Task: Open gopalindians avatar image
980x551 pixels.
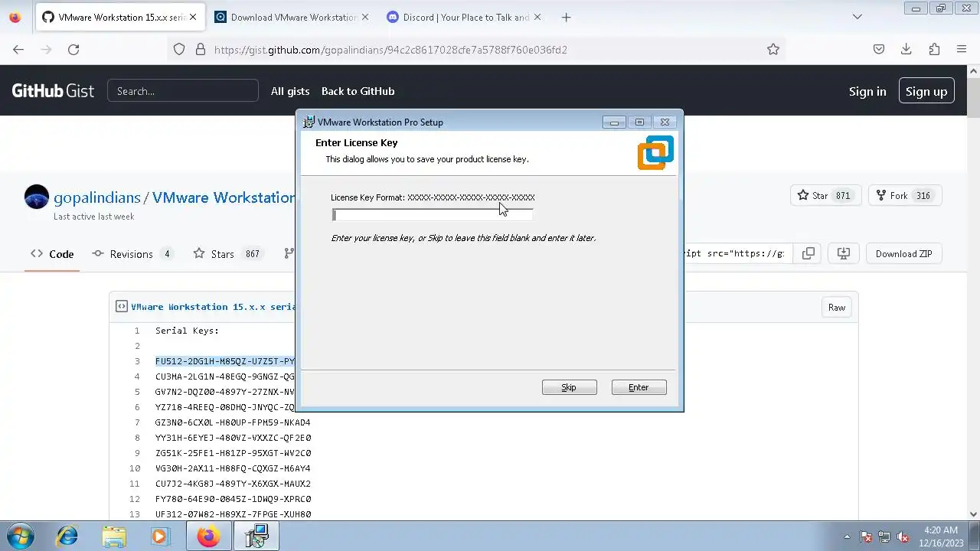Action: (36, 197)
